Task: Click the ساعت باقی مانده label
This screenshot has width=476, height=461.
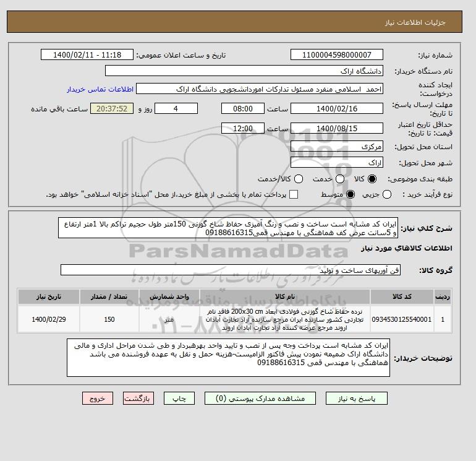Action: tap(59, 109)
